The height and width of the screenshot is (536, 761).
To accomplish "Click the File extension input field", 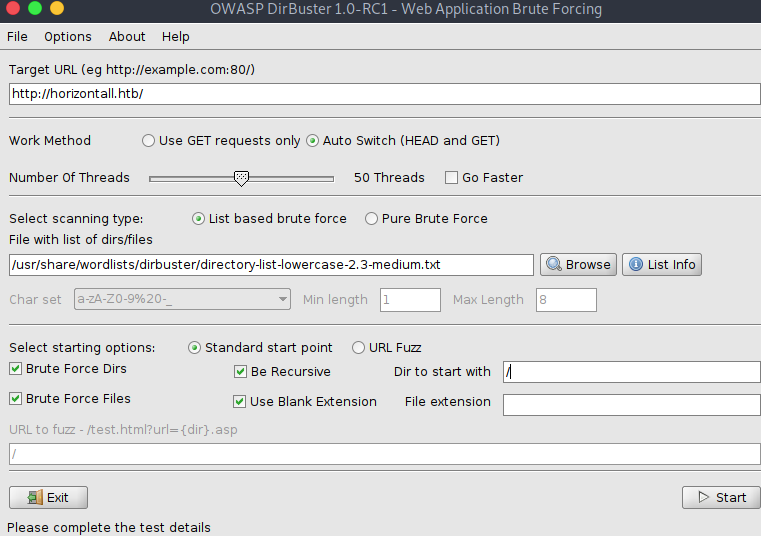I will [631, 405].
